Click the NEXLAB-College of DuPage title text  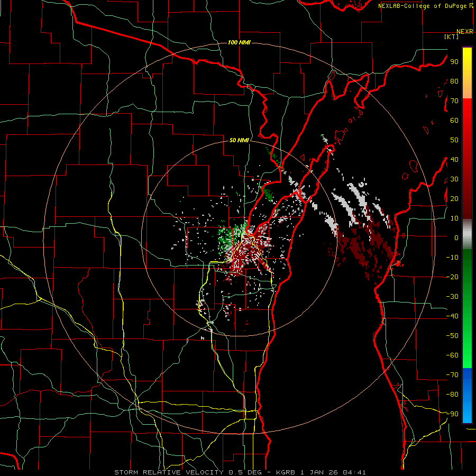tap(425, 6)
